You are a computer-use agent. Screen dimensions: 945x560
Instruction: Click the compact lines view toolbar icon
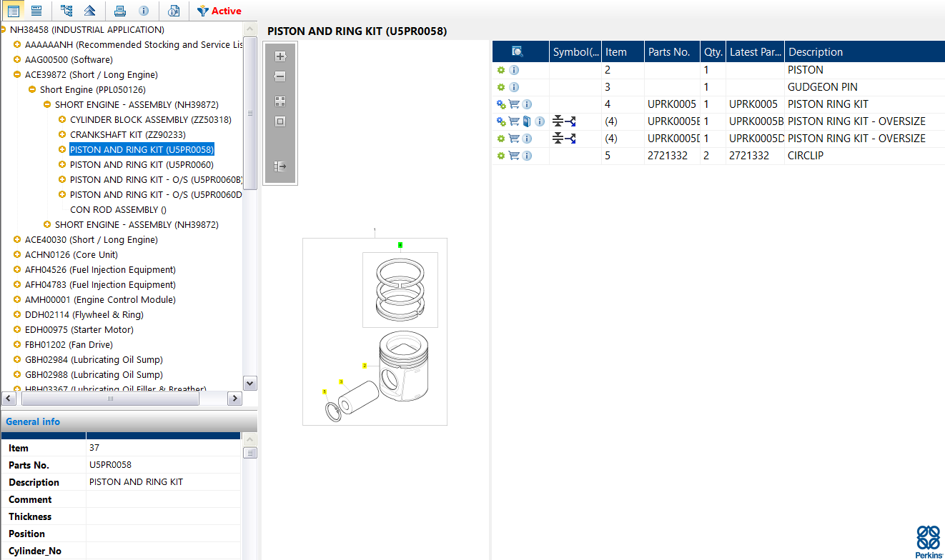(36, 11)
